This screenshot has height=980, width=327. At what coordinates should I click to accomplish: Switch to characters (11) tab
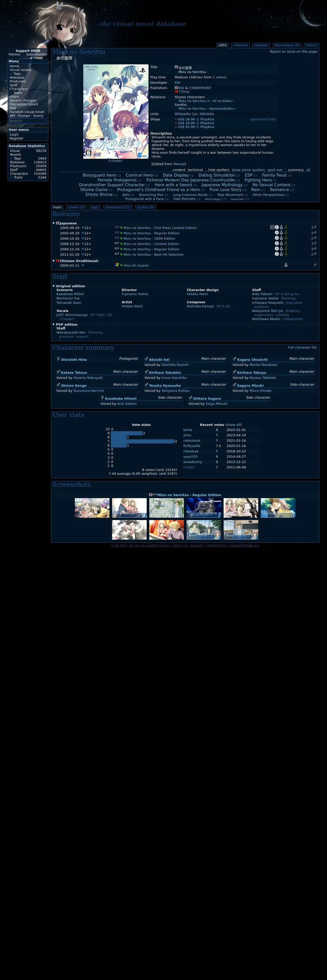[118, 207]
